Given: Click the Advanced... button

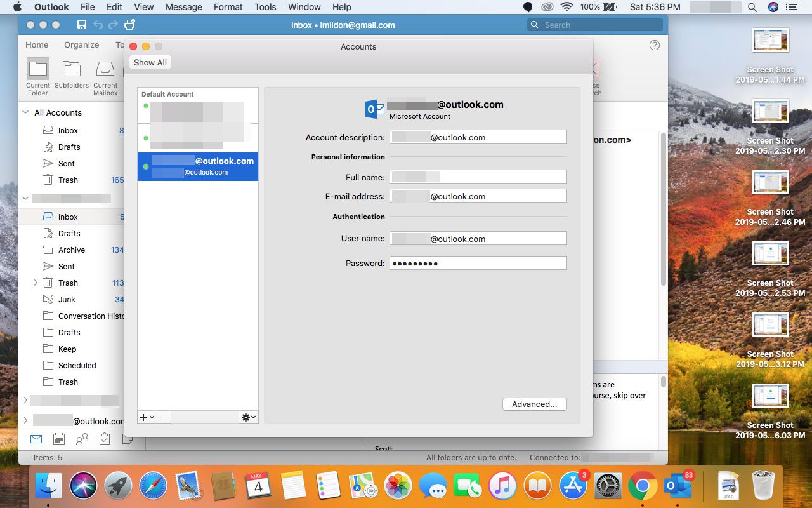Looking at the screenshot, I should 534,404.
